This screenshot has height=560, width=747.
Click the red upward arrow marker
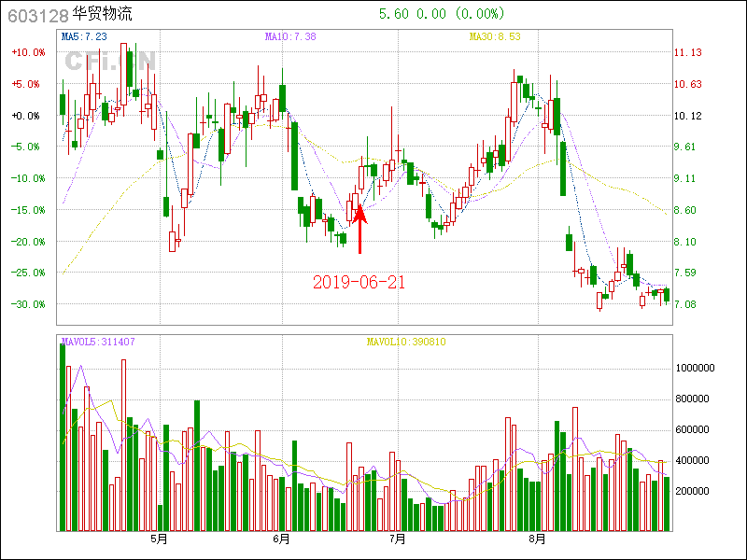click(359, 227)
